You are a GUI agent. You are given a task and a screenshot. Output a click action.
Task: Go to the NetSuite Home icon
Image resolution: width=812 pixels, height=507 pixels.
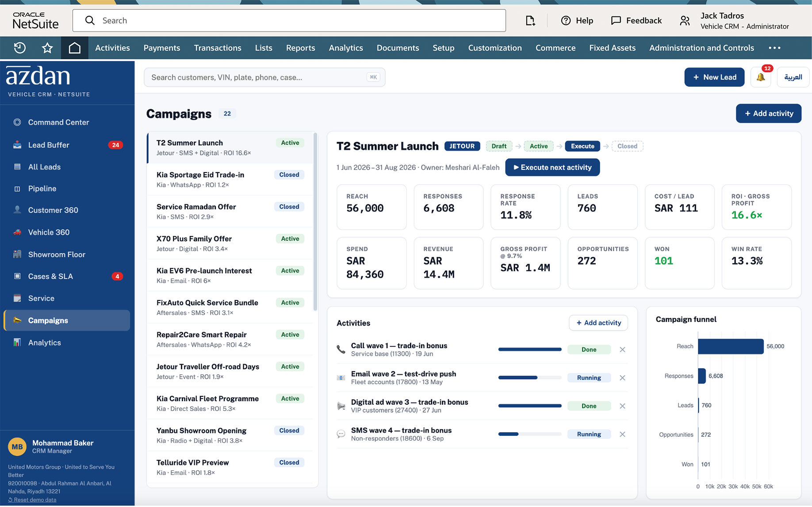(x=75, y=48)
